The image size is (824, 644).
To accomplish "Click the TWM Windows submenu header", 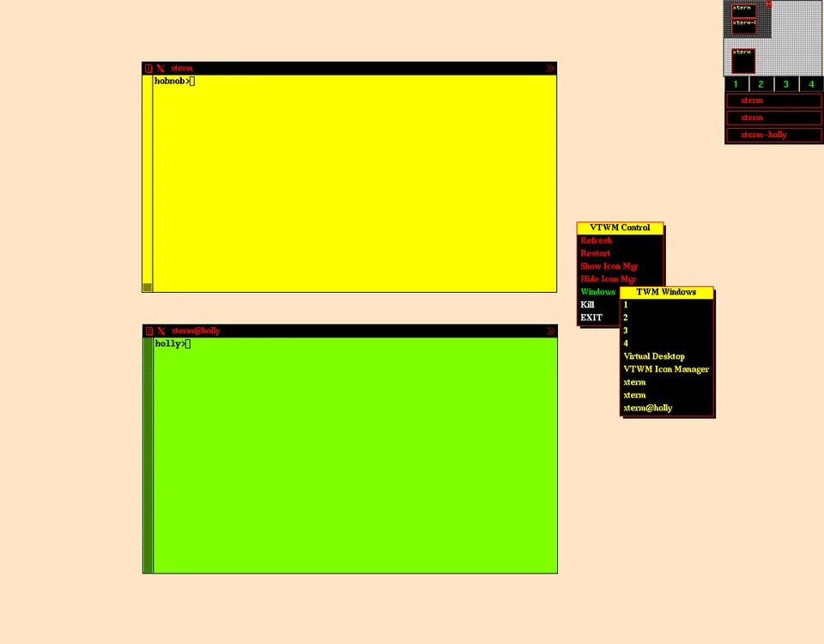I will click(666, 292).
